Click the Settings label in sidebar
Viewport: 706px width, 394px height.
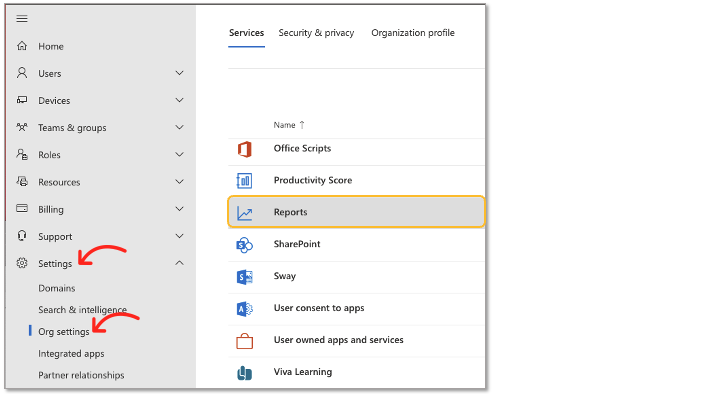click(55, 263)
